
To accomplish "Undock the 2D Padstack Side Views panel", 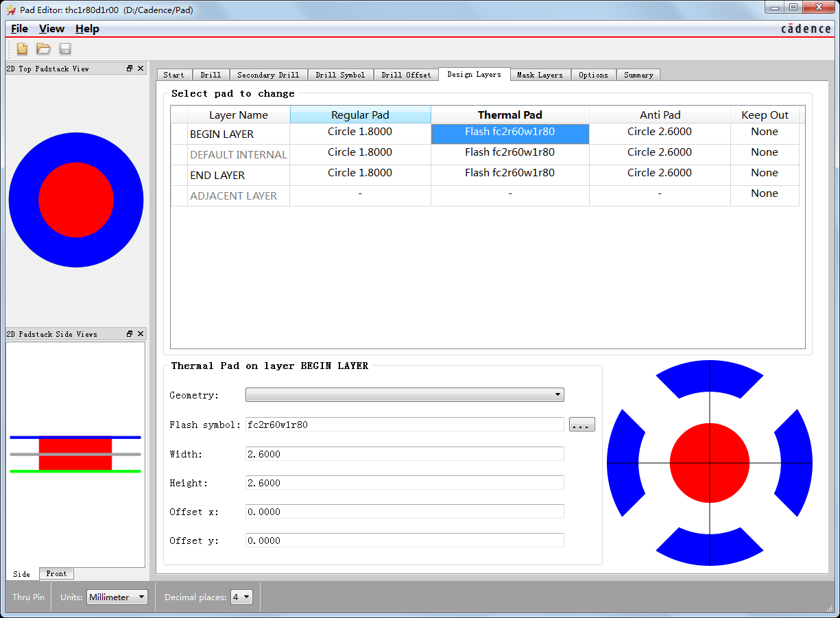I will tap(130, 334).
